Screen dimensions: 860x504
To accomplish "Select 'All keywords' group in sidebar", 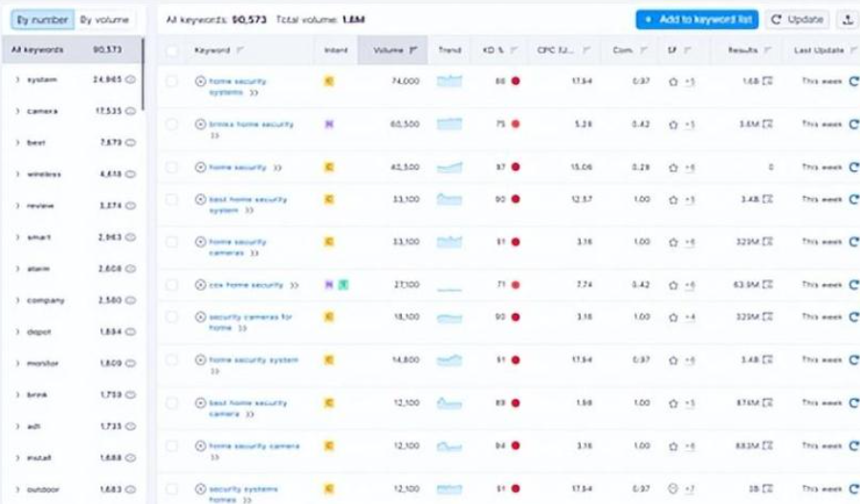I will tap(72, 50).
